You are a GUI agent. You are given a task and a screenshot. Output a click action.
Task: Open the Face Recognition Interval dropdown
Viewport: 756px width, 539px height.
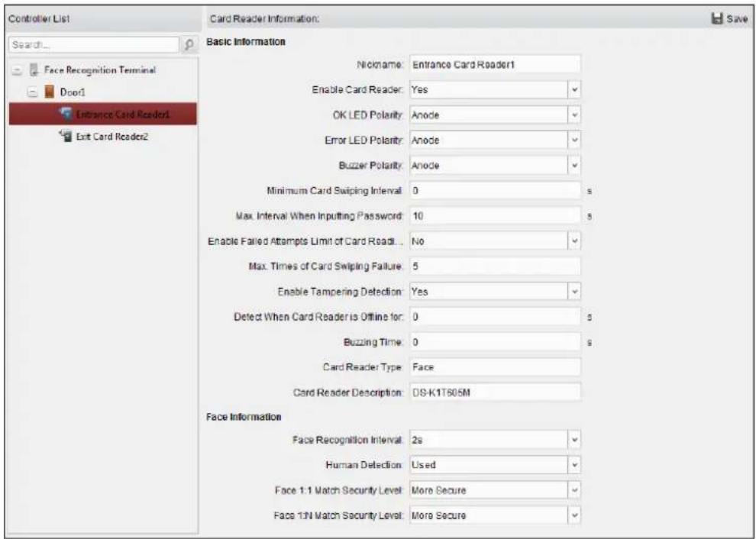coord(573,441)
